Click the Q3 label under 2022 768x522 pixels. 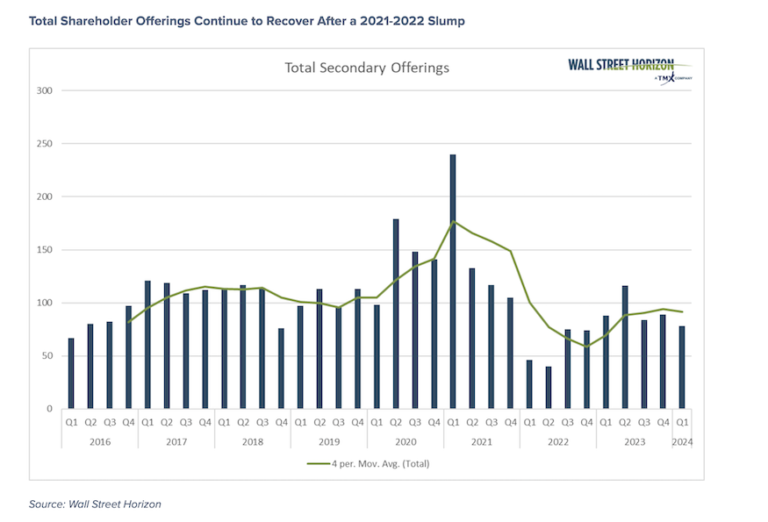568,422
